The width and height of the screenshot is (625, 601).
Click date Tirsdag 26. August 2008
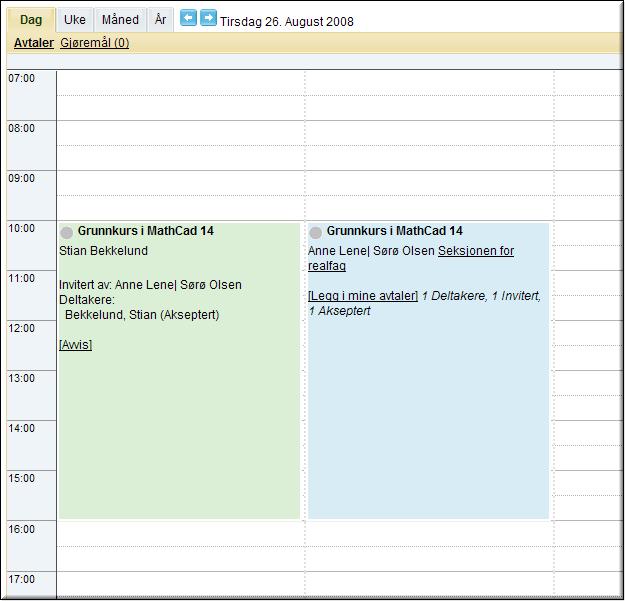[x=287, y=22]
